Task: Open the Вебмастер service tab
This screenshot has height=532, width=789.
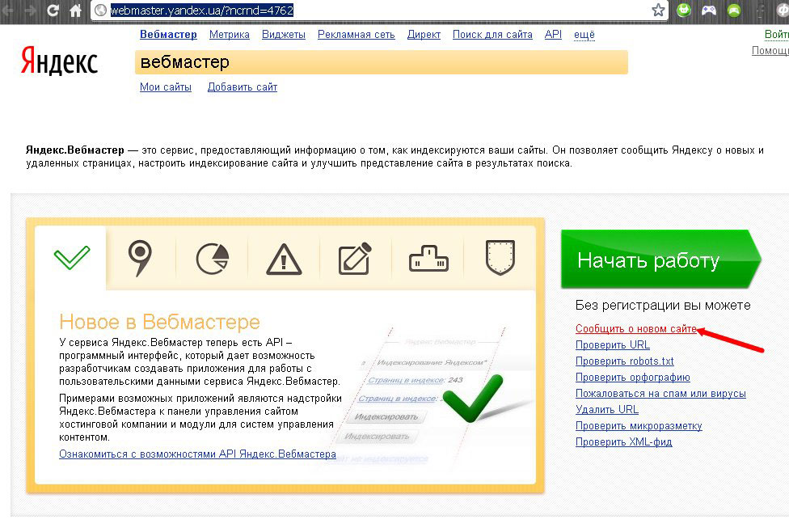Action: click(x=168, y=34)
